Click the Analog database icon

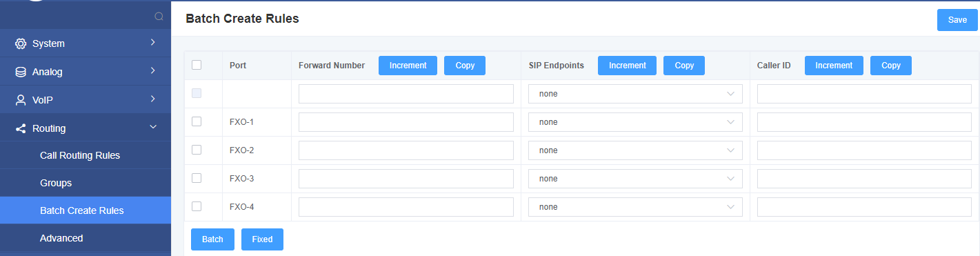(x=21, y=72)
